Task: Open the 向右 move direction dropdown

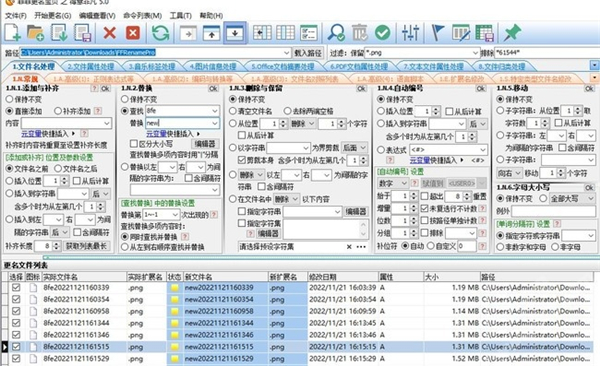Action: point(518,173)
